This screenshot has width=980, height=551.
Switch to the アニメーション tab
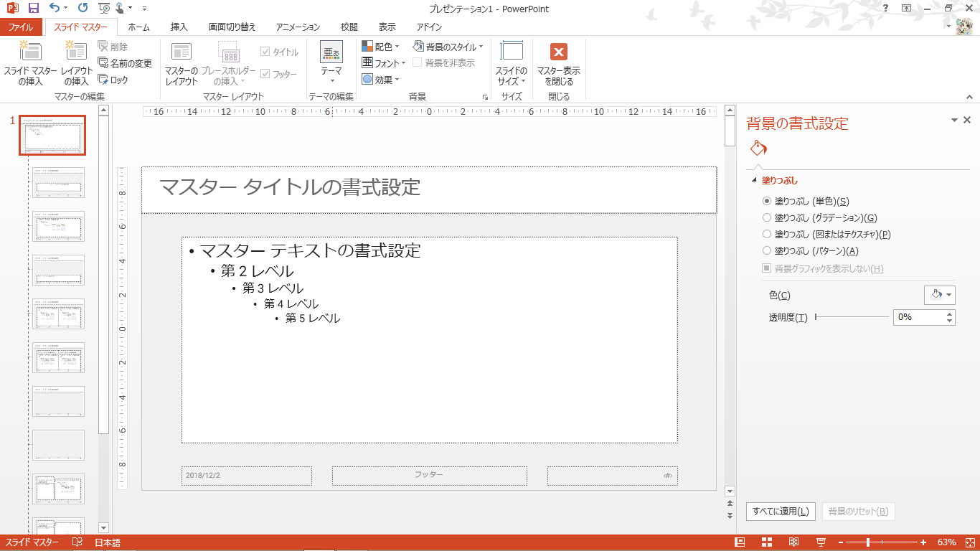[298, 27]
